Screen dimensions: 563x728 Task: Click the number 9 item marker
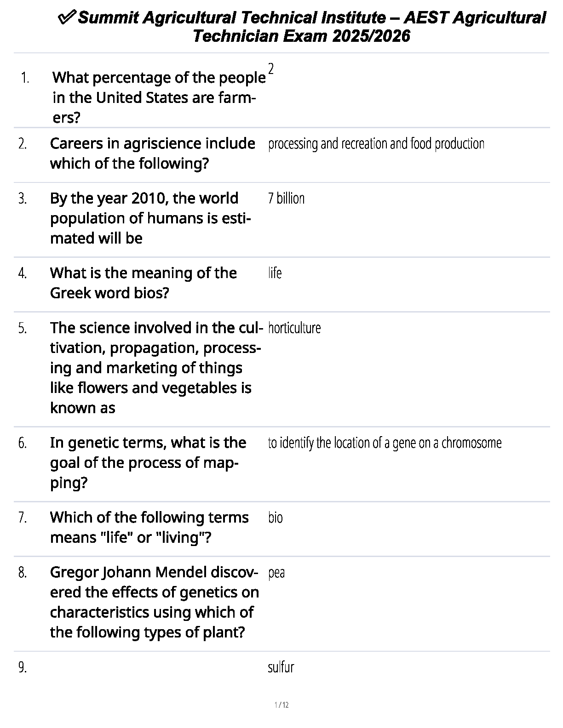pos(23,667)
